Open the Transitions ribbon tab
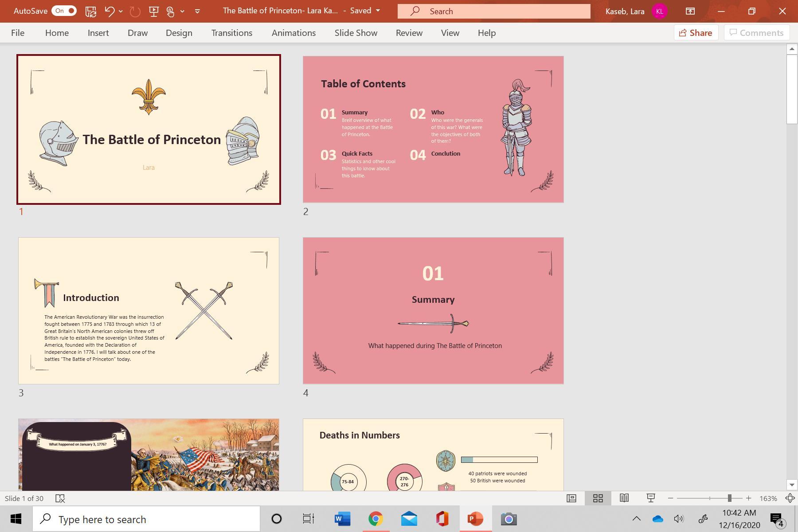This screenshot has height=532, width=798. (231, 33)
